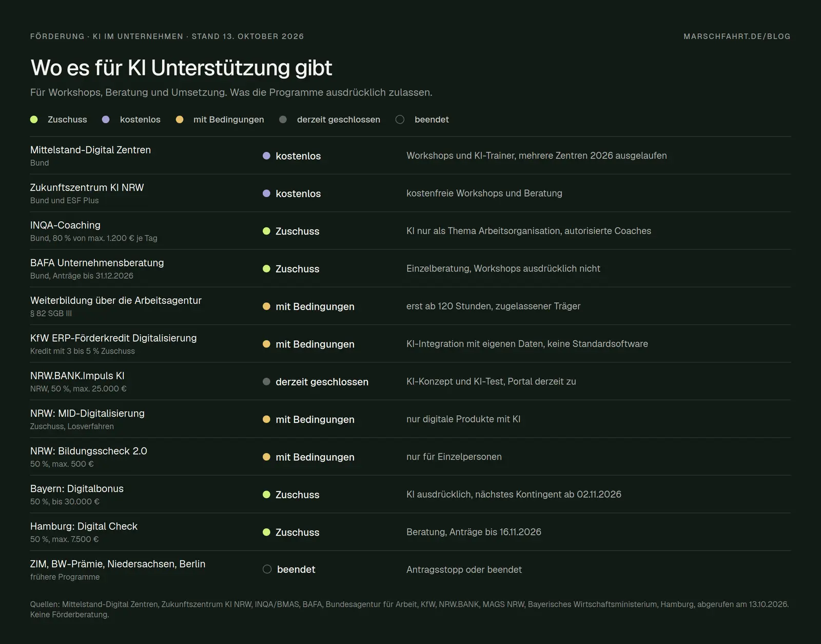The image size is (821, 644).
Task: Click NRW: Bildungsscheck 2.0 program name
Action: click(89, 451)
